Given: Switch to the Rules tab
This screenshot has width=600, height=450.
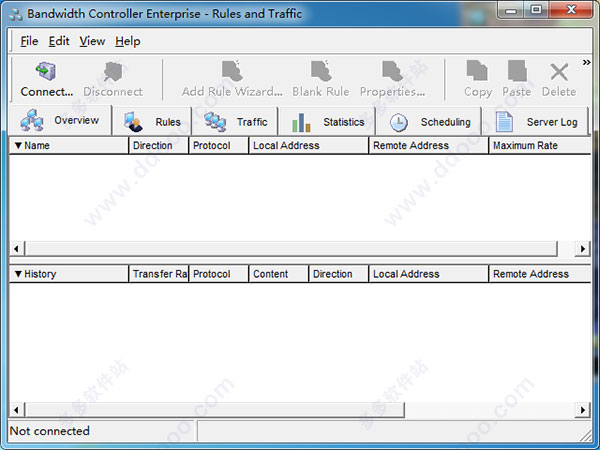Looking at the screenshot, I should (152, 122).
